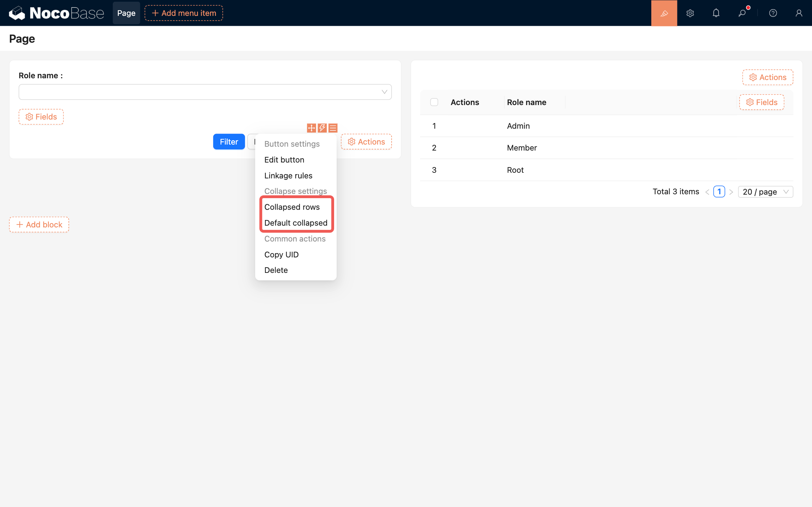Click the drag-move cross icon above button
Screen dimensions: 812x507
311,128
